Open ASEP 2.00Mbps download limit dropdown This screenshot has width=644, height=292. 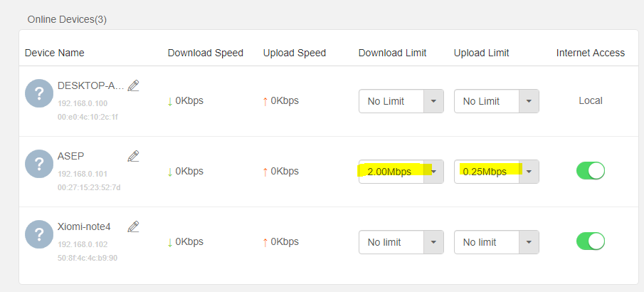click(401, 172)
